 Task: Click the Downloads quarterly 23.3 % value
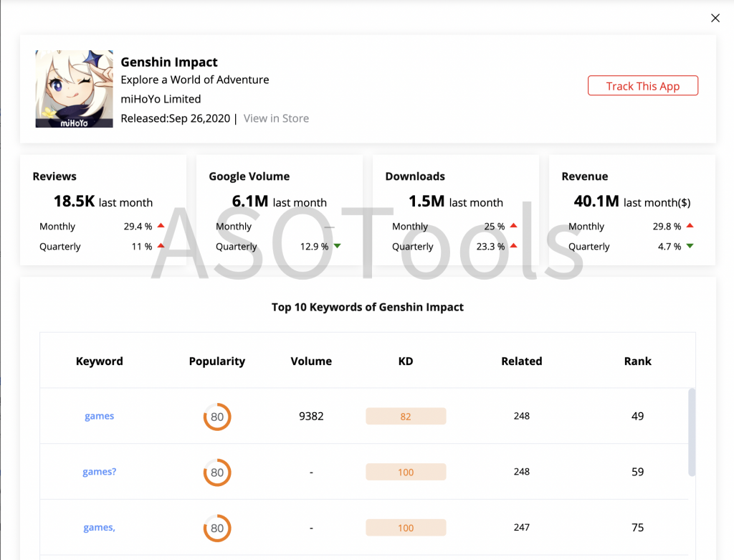click(490, 246)
